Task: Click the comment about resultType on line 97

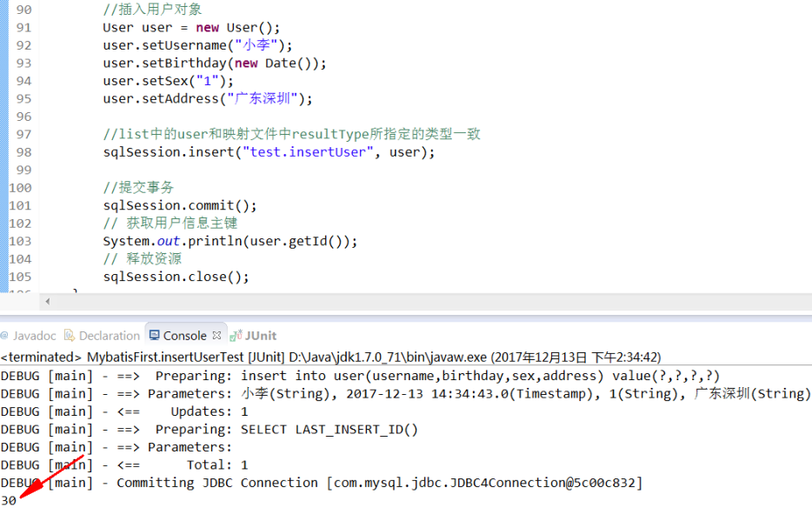Action: [291, 134]
